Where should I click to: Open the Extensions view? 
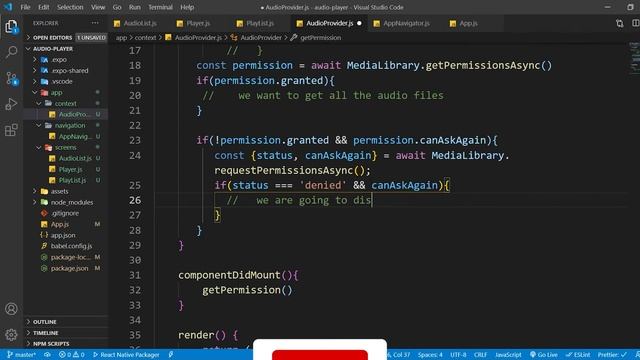tap(11, 130)
